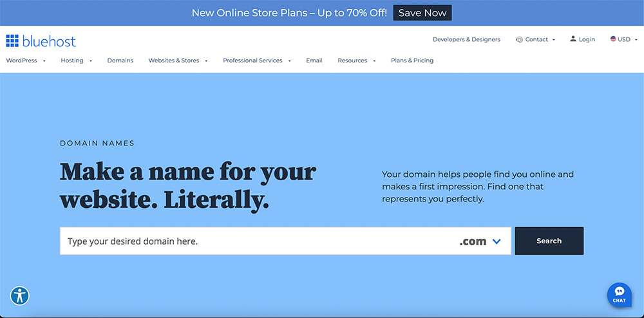Open Developers & Designers link
The image size is (644, 318).
tap(466, 39)
